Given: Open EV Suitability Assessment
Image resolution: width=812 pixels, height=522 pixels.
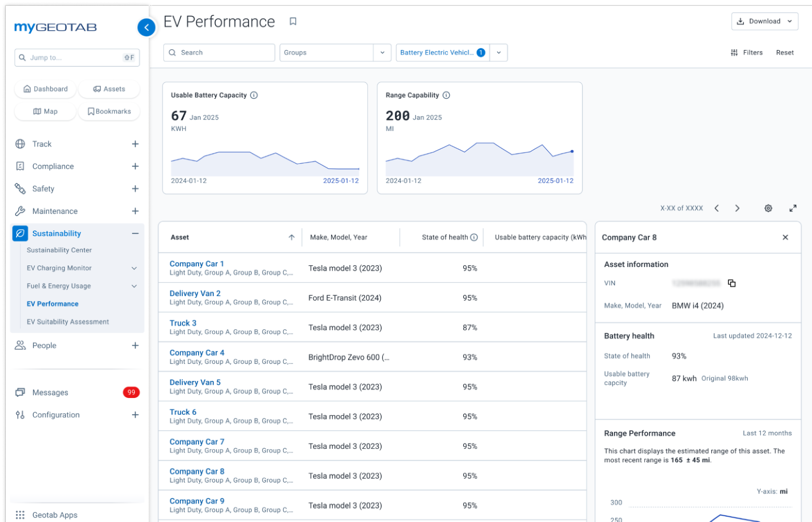Looking at the screenshot, I should coord(68,322).
